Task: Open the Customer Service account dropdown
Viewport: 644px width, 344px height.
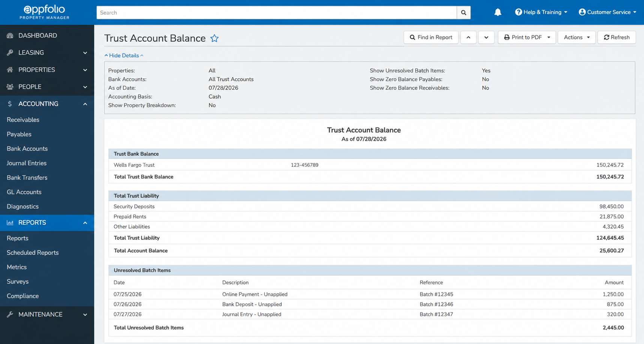Action: click(x=607, y=12)
